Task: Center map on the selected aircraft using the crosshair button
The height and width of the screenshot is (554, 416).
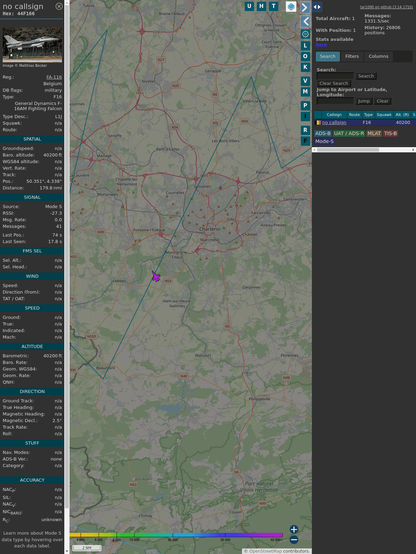Action: tap(305, 34)
